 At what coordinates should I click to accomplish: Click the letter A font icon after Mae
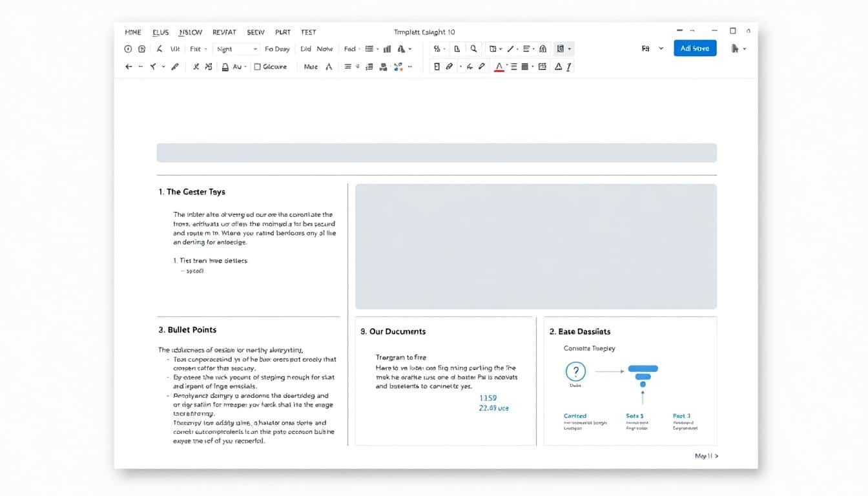tap(329, 67)
